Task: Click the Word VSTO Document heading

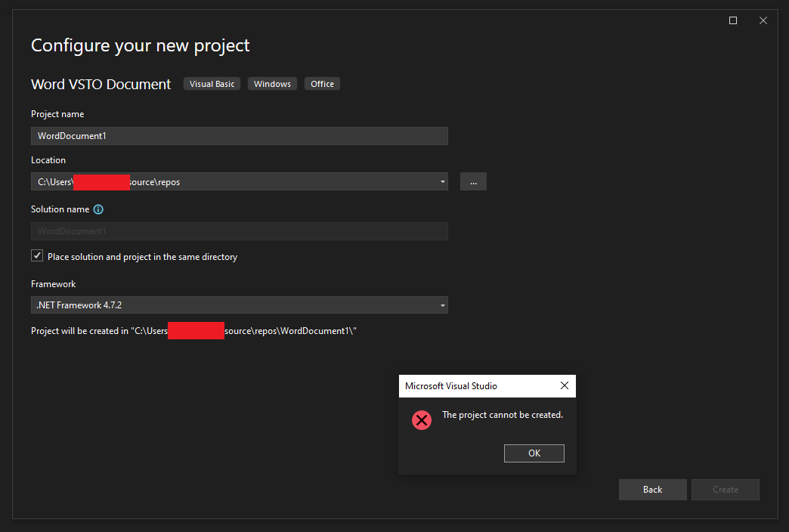Action: coord(101,84)
